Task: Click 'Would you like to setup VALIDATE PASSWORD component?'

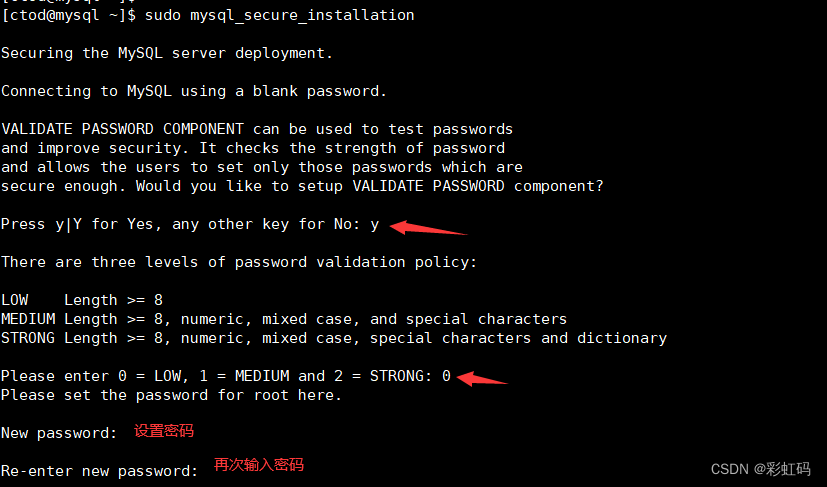Action: [x=369, y=186]
